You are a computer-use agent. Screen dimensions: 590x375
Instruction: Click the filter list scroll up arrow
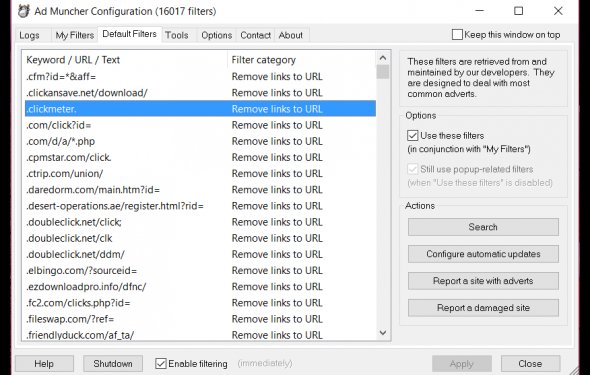tap(383, 58)
